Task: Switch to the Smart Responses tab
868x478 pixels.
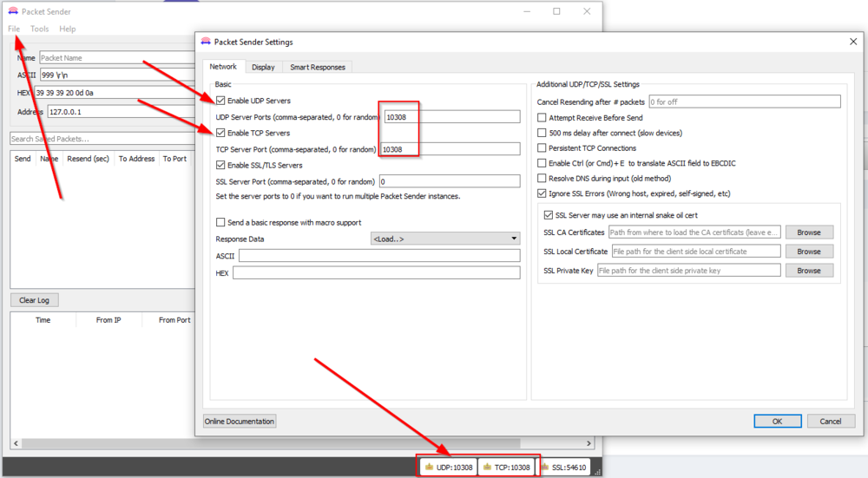Action: point(317,67)
